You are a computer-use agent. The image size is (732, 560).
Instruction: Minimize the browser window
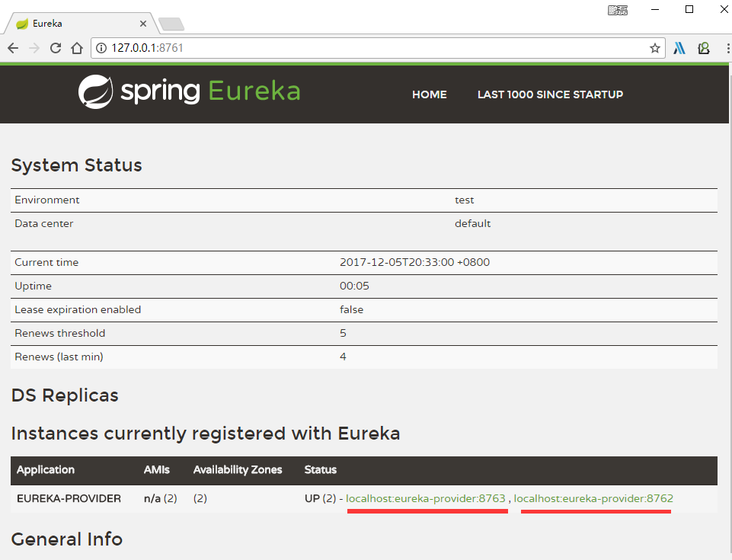point(655,10)
